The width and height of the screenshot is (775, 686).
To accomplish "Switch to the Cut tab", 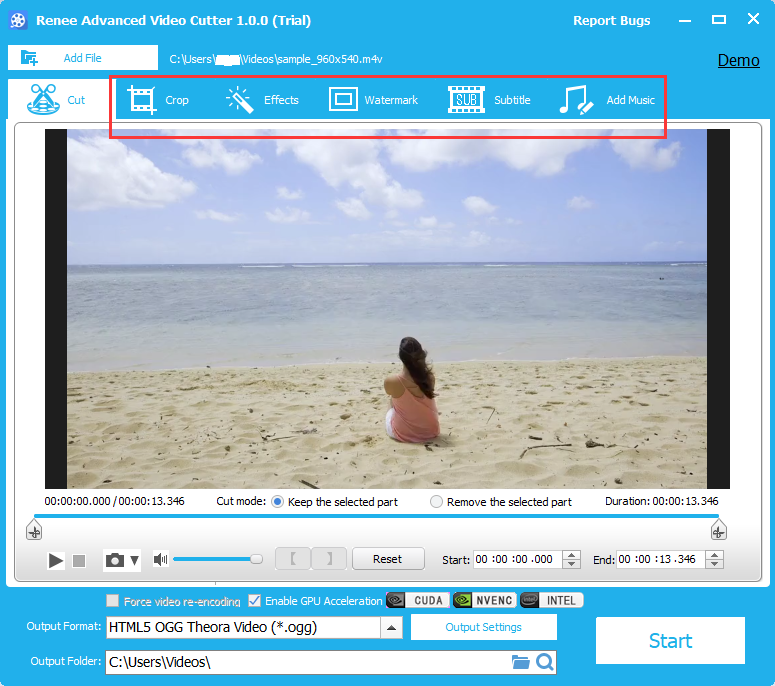I will [58, 100].
